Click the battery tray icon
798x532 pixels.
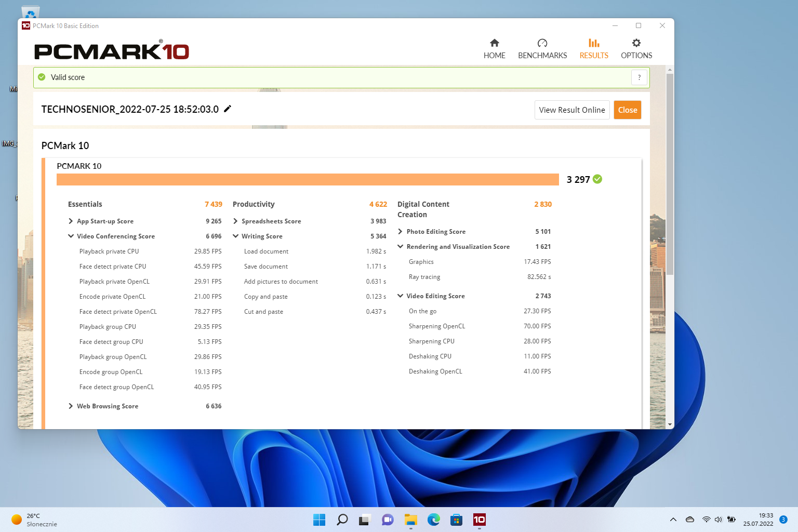point(731,520)
